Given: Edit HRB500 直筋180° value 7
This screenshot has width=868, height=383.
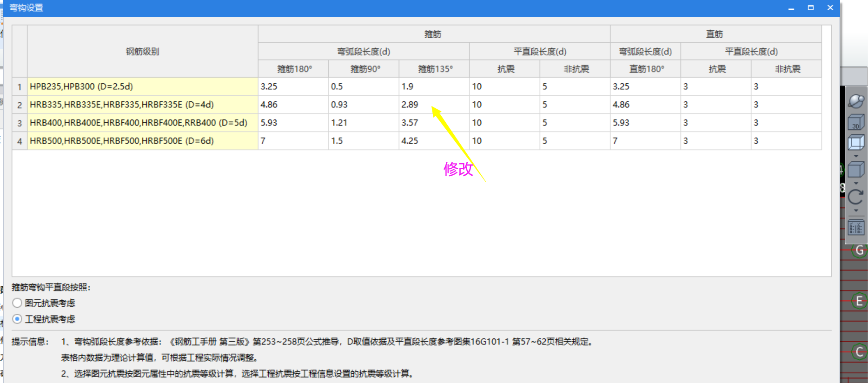Looking at the screenshot, I should point(646,141).
